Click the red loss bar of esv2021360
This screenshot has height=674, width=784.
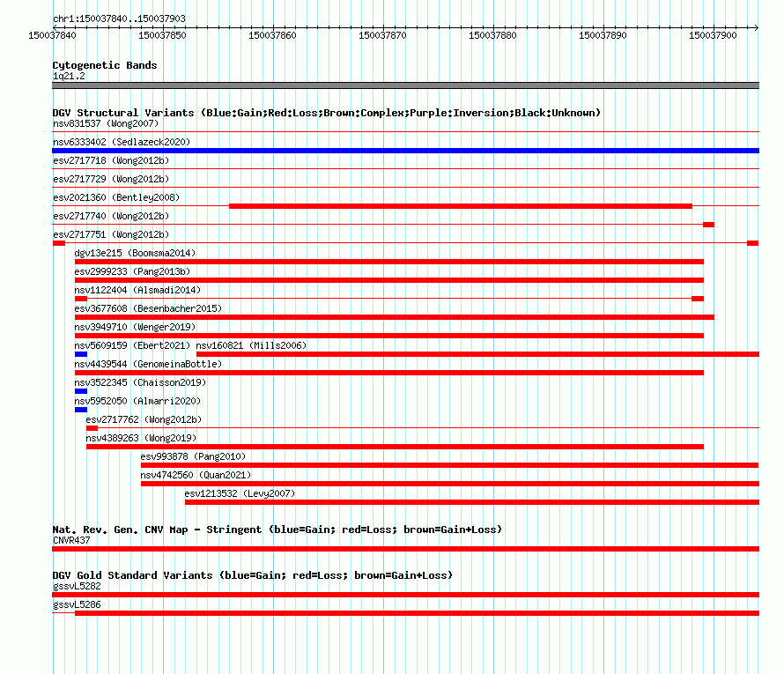tap(461, 206)
